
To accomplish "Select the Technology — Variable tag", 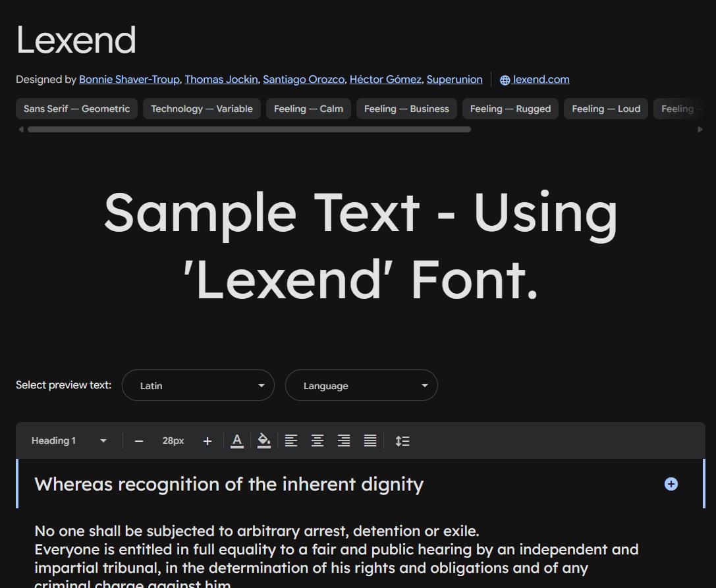I will 202,109.
